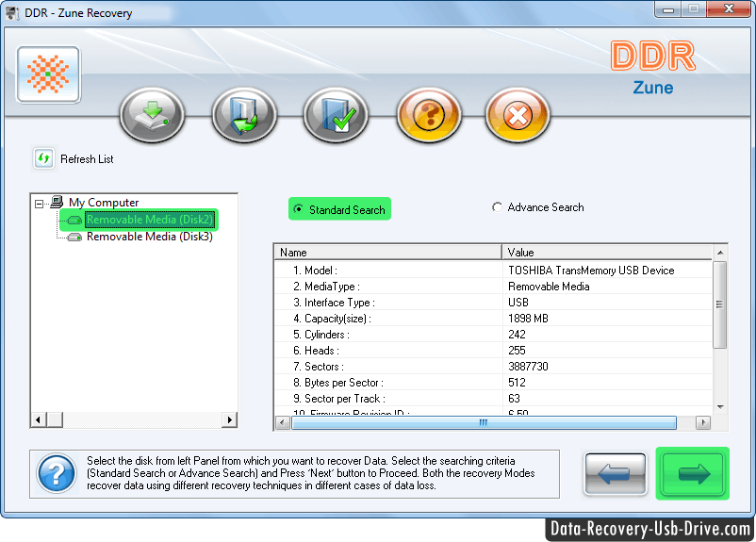Click the Name column header

[x=388, y=253]
